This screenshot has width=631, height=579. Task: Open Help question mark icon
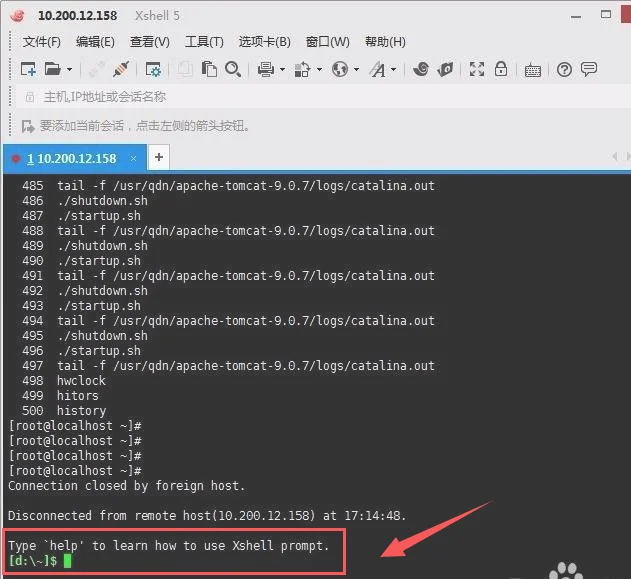[564, 70]
